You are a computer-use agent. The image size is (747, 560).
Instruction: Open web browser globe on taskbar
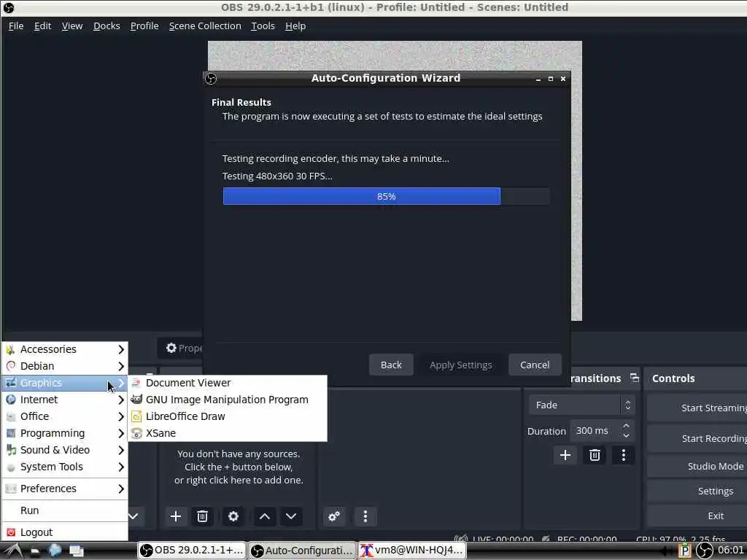click(55, 551)
